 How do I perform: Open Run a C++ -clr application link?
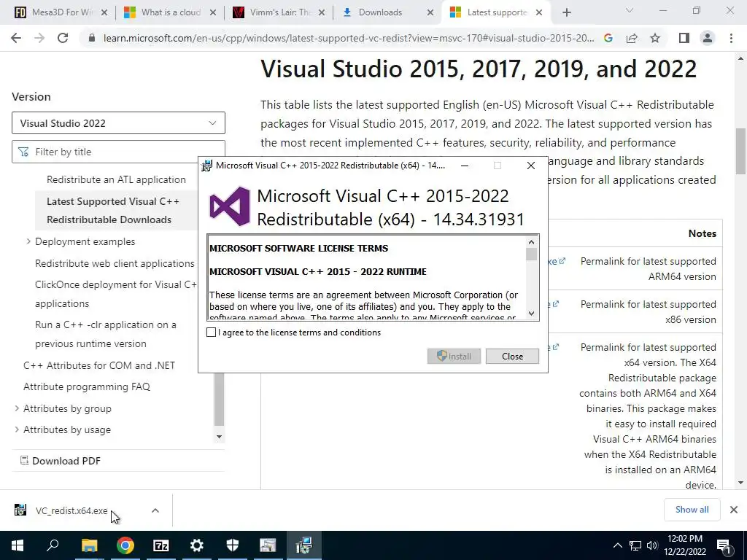106,334
